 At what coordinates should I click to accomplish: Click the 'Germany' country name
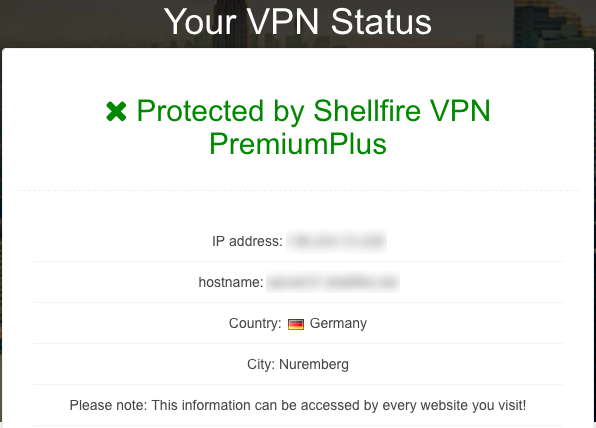pos(338,323)
